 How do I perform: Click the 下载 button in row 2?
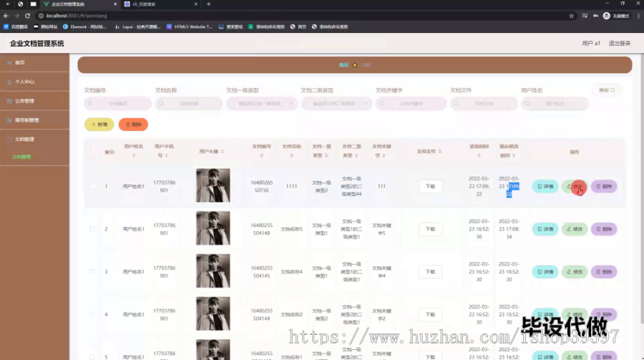click(430, 229)
